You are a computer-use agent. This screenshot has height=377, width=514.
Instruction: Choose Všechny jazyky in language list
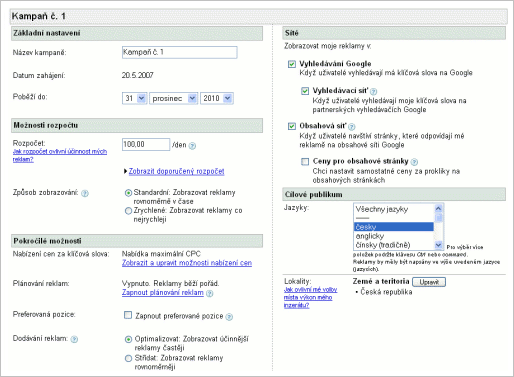click(x=382, y=209)
